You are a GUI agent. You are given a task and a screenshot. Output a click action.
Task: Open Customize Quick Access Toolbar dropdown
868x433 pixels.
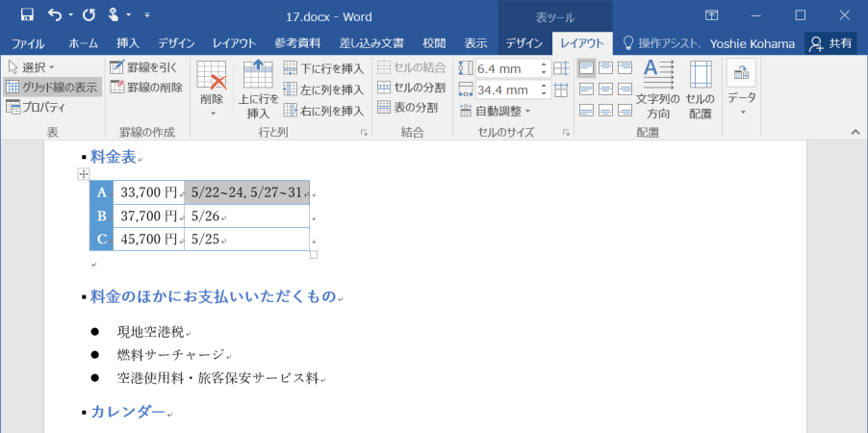click(146, 15)
